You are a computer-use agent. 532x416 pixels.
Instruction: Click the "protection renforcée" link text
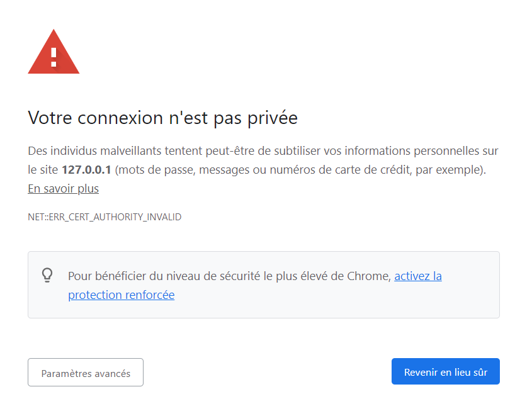pos(121,295)
